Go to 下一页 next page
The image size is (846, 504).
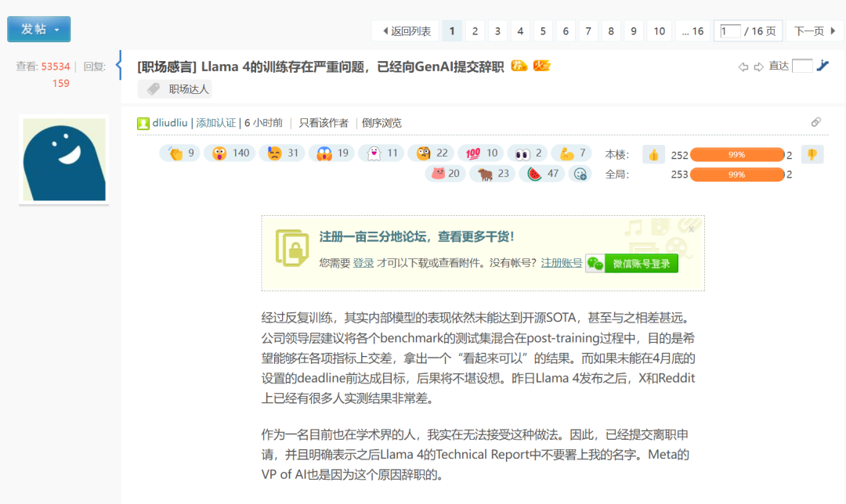click(815, 31)
